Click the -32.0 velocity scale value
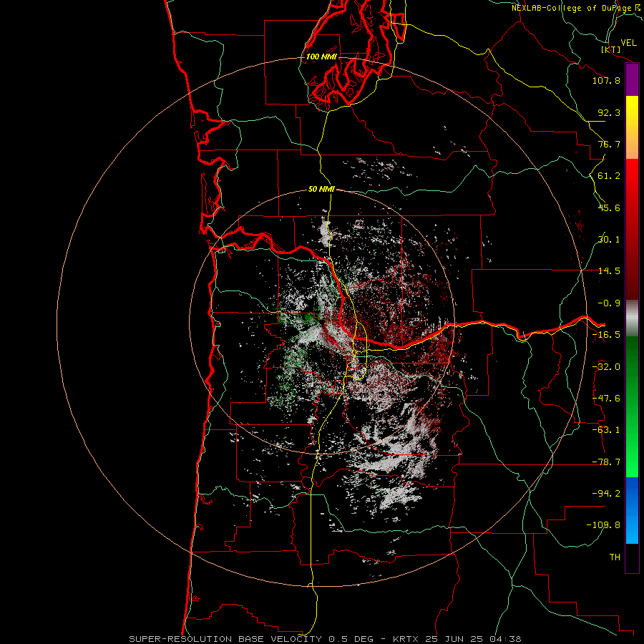The image size is (644, 644). [x=606, y=367]
